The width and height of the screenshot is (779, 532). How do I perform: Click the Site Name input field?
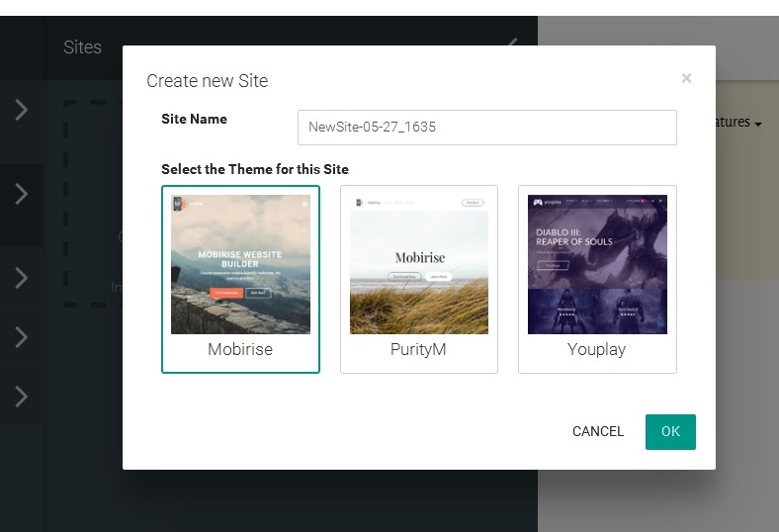pyautogui.click(x=486, y=128)
